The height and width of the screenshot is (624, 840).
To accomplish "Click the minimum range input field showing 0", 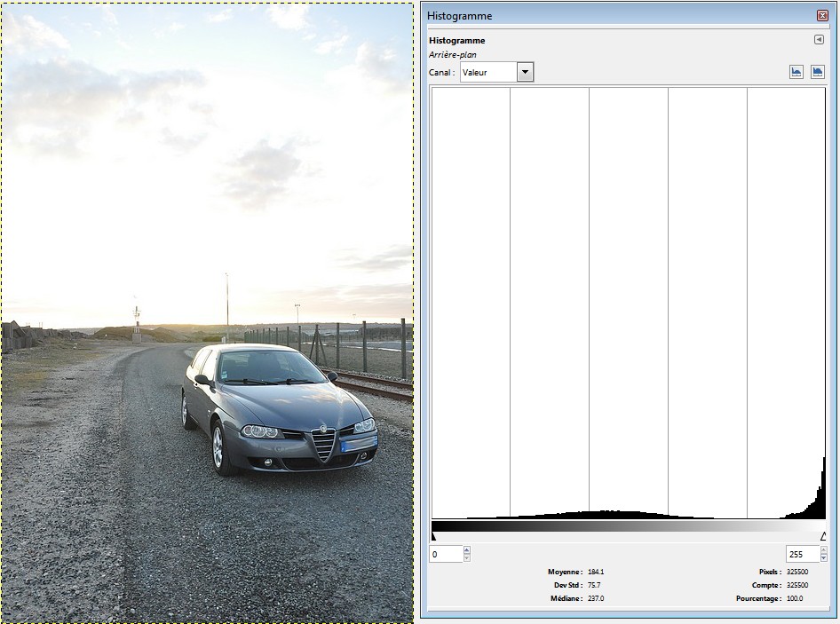I will [447, 554].
